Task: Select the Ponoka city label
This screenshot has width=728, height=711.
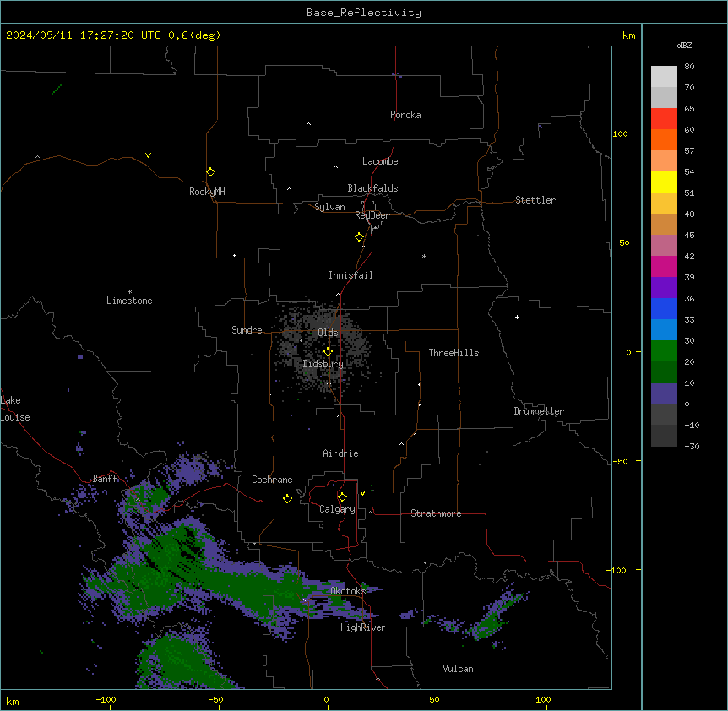Action: pos(405,115)
